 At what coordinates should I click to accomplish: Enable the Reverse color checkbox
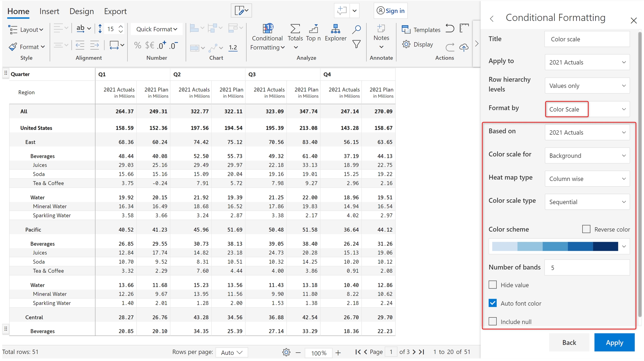click(586, 229)
